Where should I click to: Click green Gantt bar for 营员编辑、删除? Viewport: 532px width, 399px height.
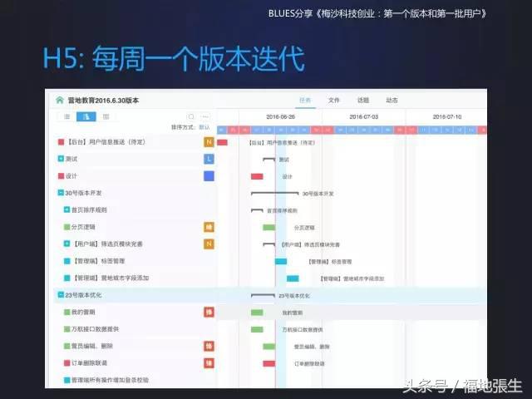[x=269, y=347]
